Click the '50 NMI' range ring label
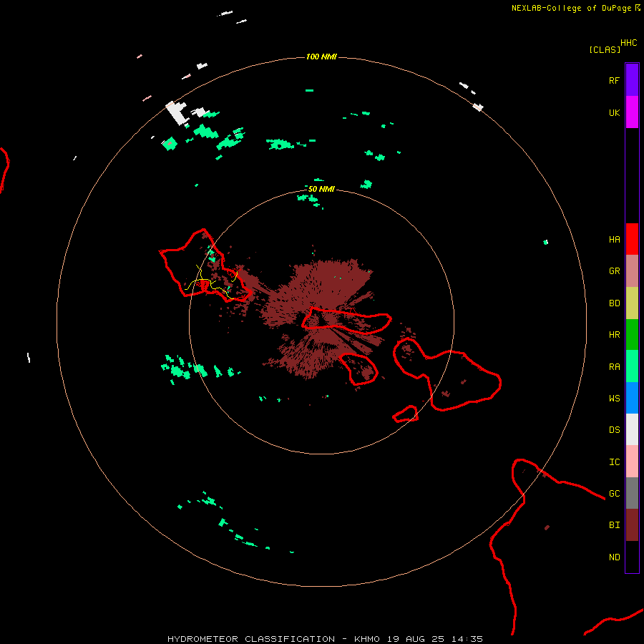This screenshot has width=644, height=644. (x=321, y=189)
